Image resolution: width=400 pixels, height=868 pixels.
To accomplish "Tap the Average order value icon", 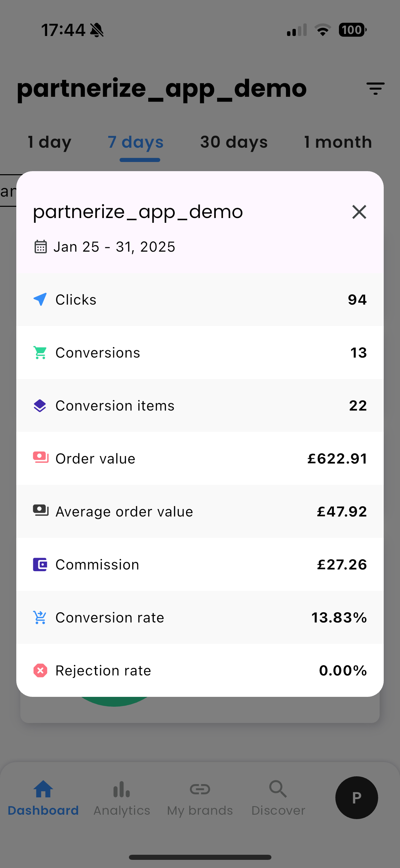I will click(40, 511).
